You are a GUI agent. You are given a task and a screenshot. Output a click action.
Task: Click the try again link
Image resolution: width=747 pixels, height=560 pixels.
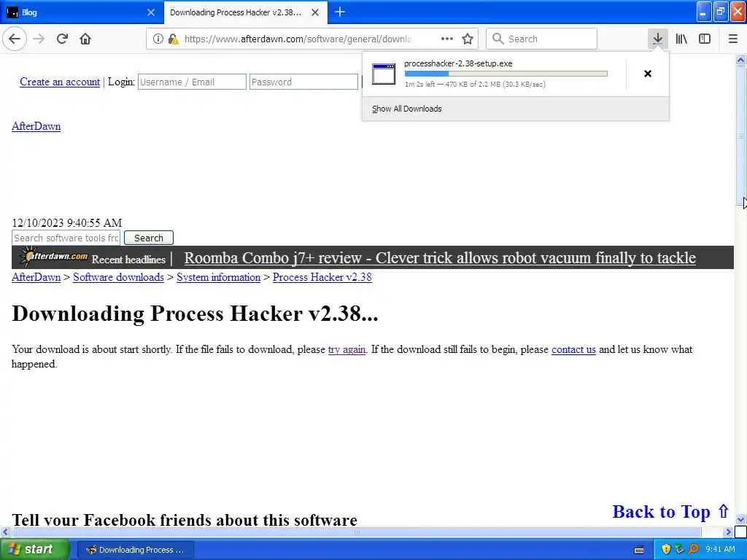(x=347, y=349)
